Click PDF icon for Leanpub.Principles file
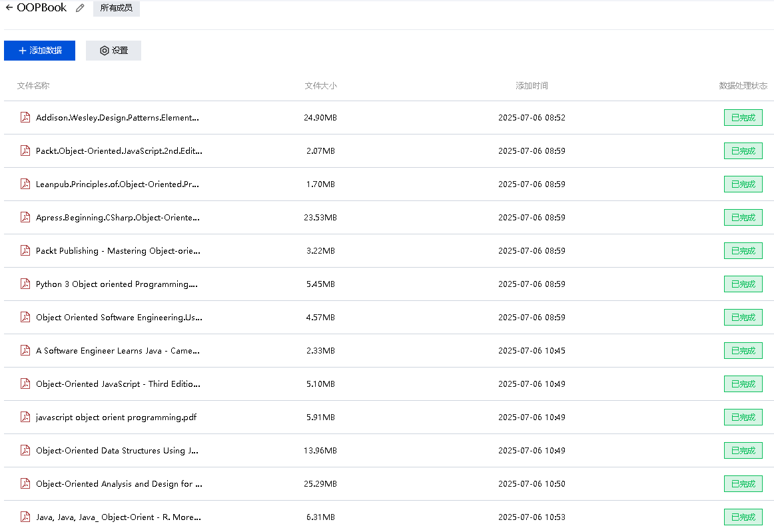Image resolution: width=774 pixels, height=532 pixels. [x=25, y=184]
